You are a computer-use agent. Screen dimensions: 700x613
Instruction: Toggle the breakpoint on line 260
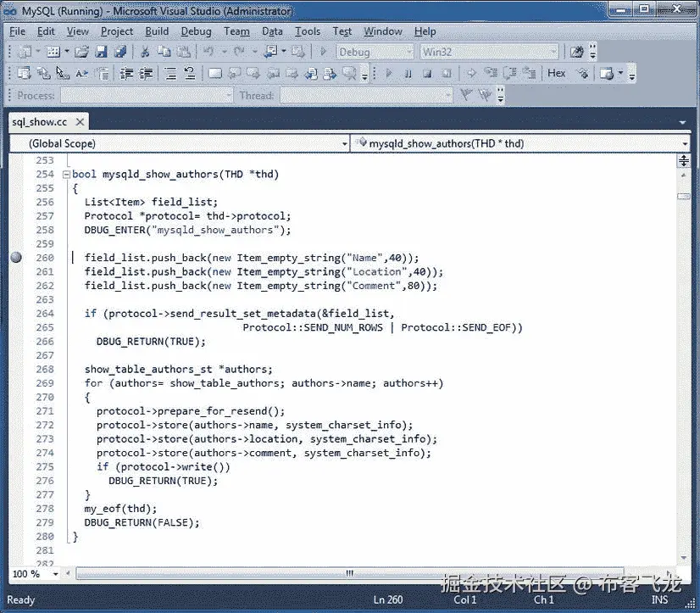[16, 258]
